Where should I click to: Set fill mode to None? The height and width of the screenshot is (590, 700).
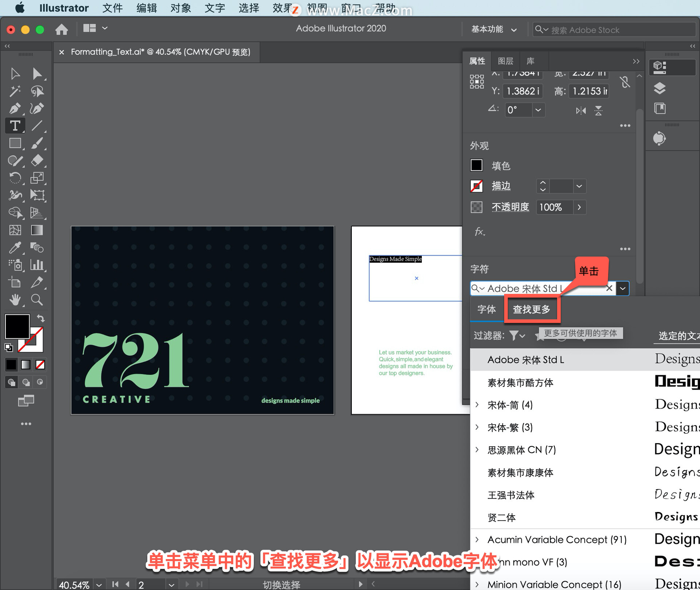(40, 364)
